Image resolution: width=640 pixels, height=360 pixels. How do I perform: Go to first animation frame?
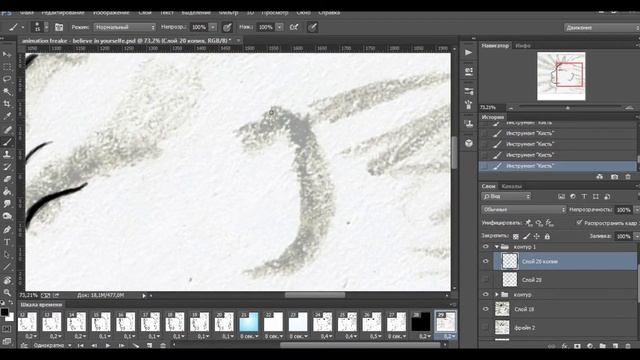pos(81,345)
